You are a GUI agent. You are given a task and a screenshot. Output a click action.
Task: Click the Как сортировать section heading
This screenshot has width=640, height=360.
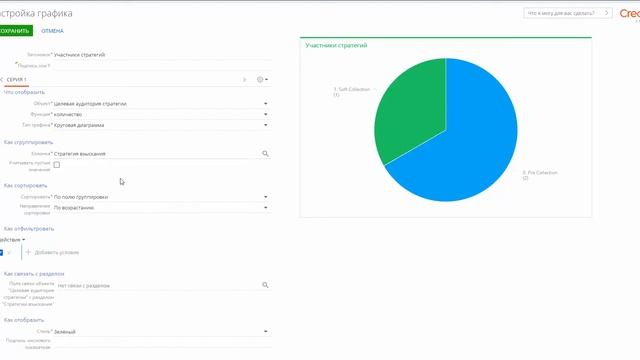(x=25, y=186)
